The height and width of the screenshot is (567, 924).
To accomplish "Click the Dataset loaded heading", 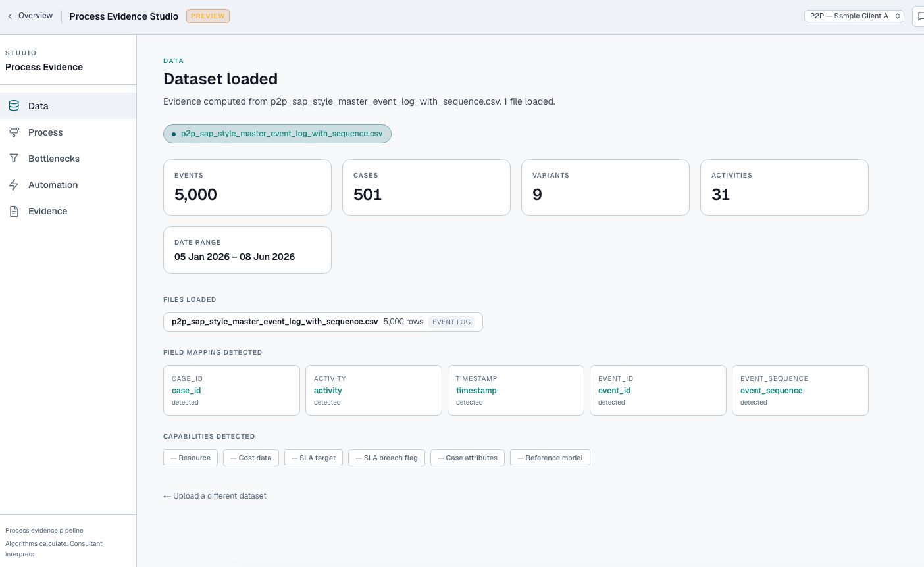I will [x=220, y=79].
